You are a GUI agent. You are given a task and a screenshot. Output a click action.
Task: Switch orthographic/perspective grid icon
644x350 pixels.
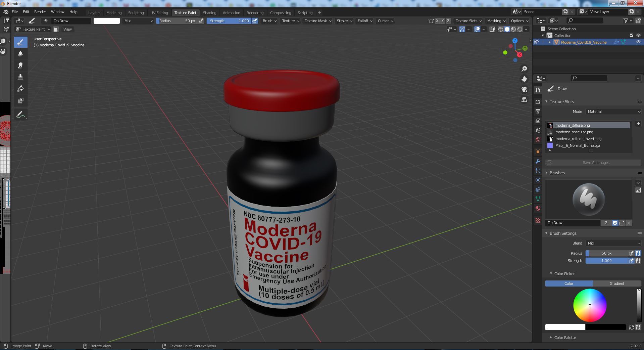coord(524,100)
